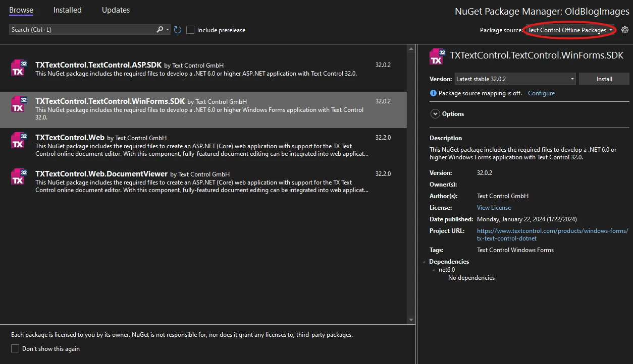Click the TXTextControl.TextControl.ASP.SDK package icon
633x364 pixels.
coord(19,68)
